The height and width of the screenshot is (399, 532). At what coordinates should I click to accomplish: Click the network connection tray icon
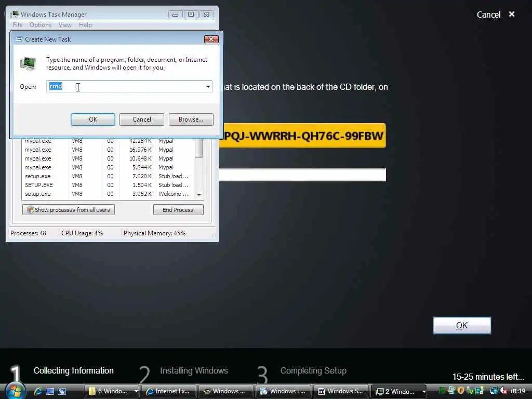point(494,391)
